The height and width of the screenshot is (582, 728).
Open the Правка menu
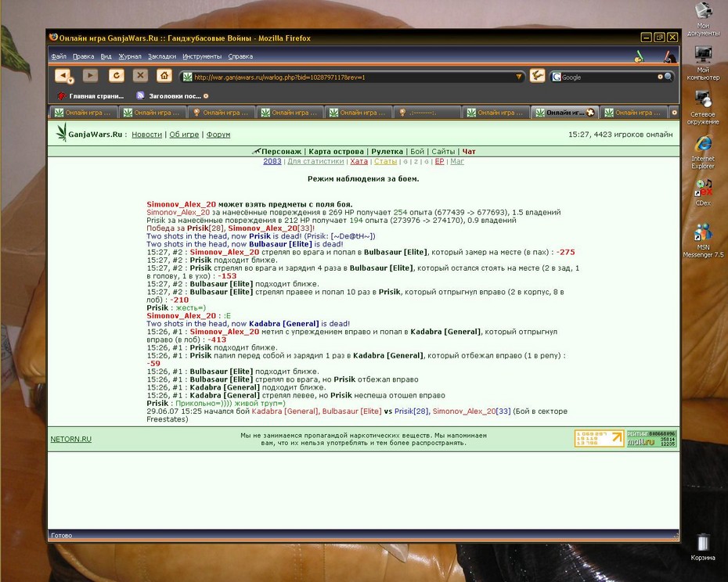pyautogui.click(x=83, y=56)
